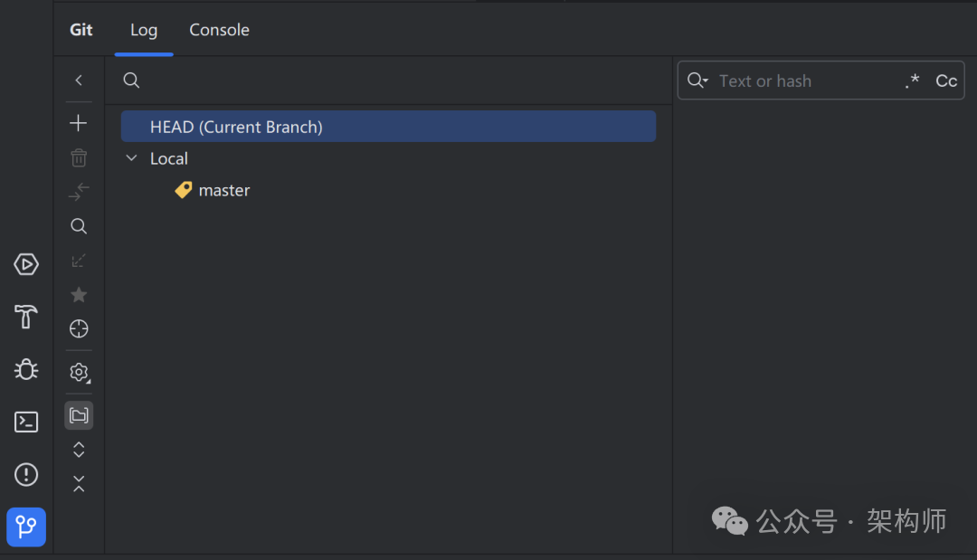Screen dimensions: 977x560
Task: Click the Fetch arrow icon in branch toolbar
Action: 79,261
